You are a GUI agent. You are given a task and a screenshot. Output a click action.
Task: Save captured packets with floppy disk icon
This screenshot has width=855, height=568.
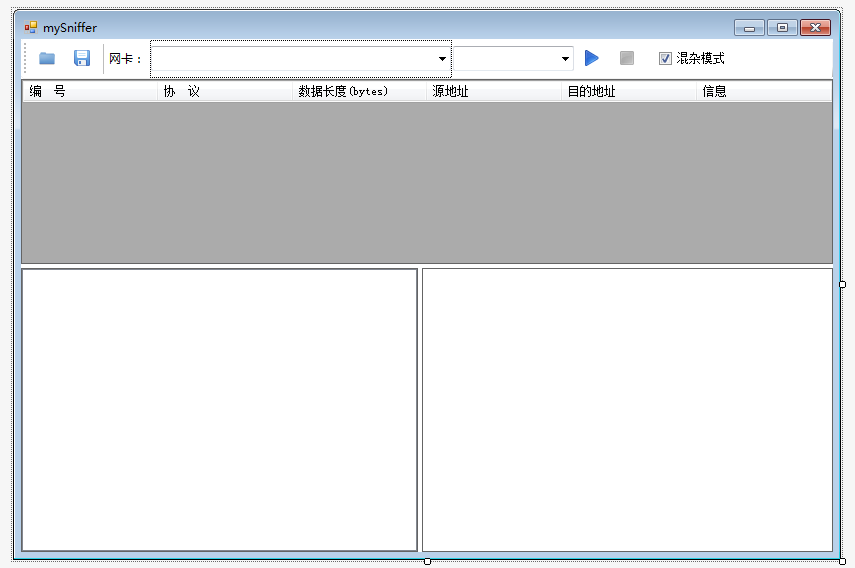82,58
